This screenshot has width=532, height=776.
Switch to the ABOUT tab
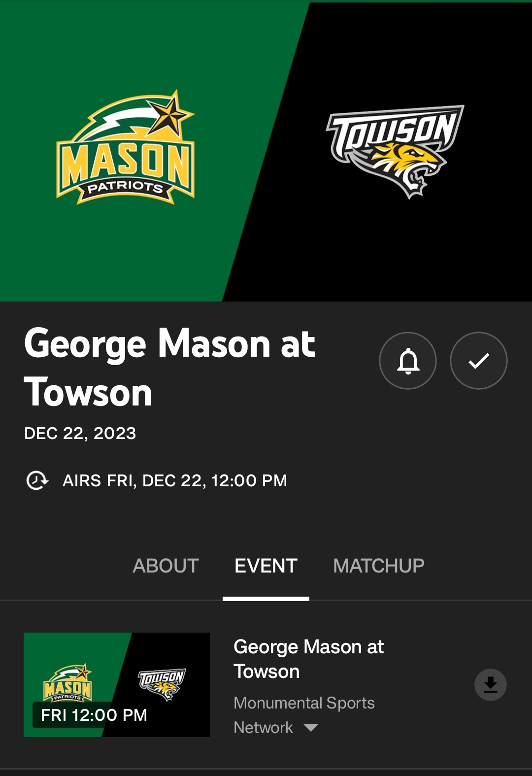166,566
